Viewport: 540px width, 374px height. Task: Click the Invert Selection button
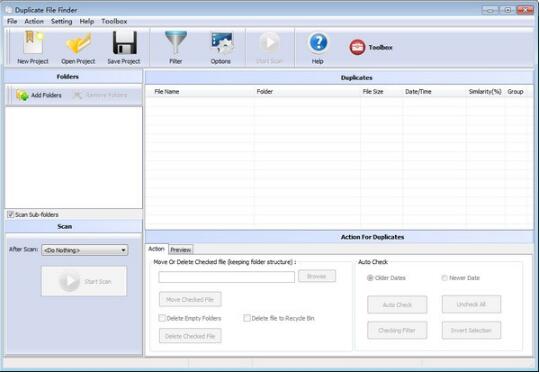(471, 331)
